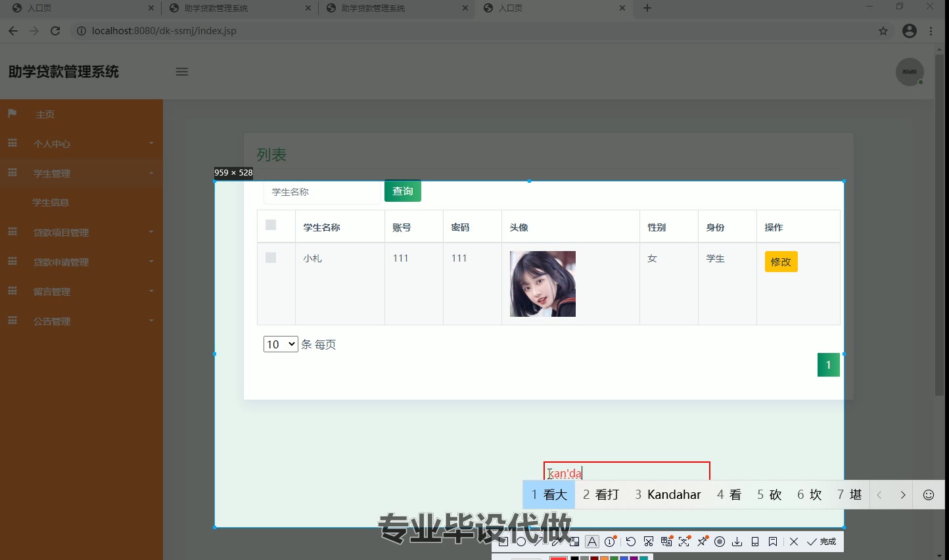Pin the screenshot to screen
This screenshot has width=949, height=560.
[x=703, y=542]
